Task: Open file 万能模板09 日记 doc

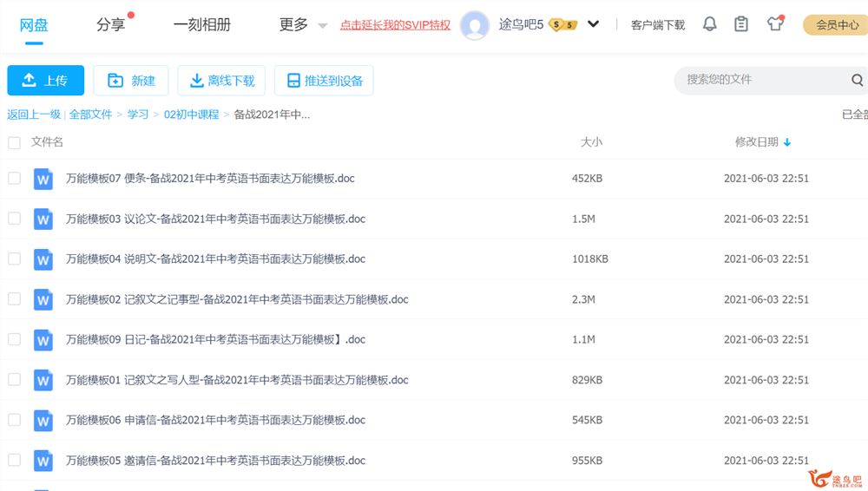Action: pos(216,339)
